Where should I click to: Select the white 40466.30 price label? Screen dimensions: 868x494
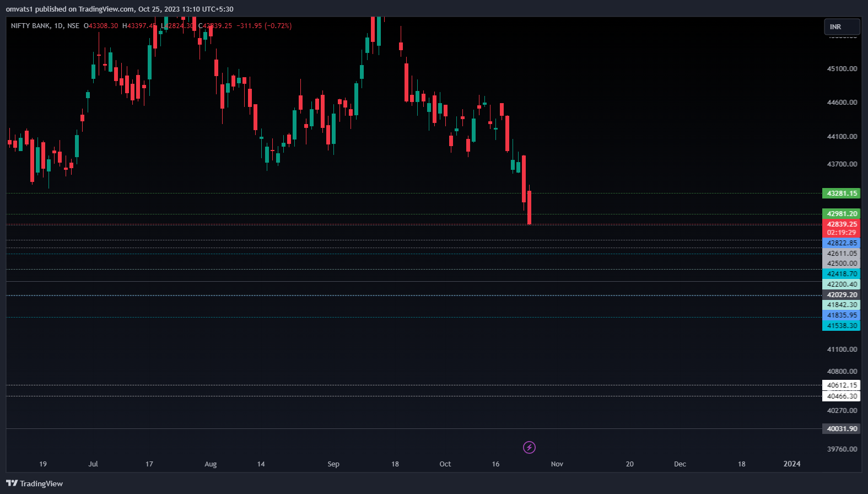pos(842,396)
